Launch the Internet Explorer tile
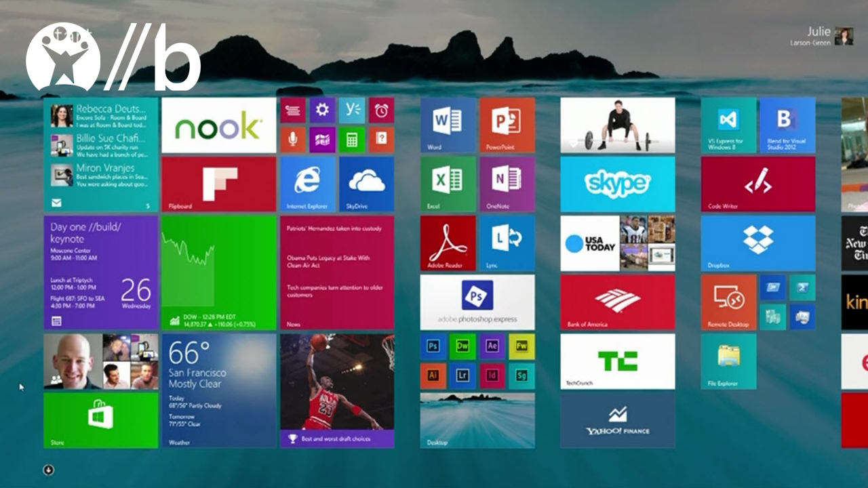Image resolution: width=868 pixels, height=488 pixels. [x=309, y=183]
